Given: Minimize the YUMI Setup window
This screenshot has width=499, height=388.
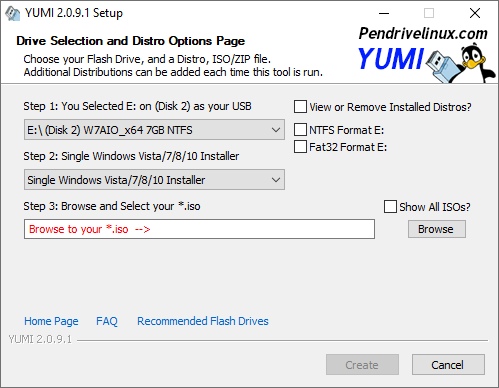Looking at the screenshot, I should point(384,13).
